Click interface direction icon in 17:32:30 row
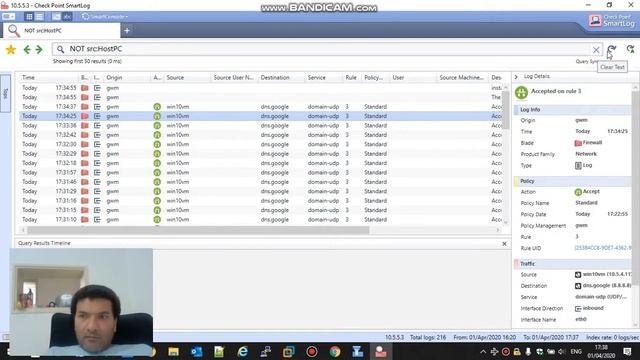 pyautogui.click(x=97, y=144)
